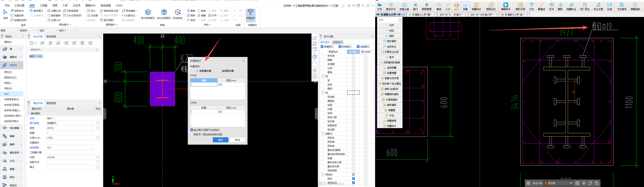This screenshot has height=187, width=644.
Task: Click the 材质 value field Q235B
Action: click(70, 157)
